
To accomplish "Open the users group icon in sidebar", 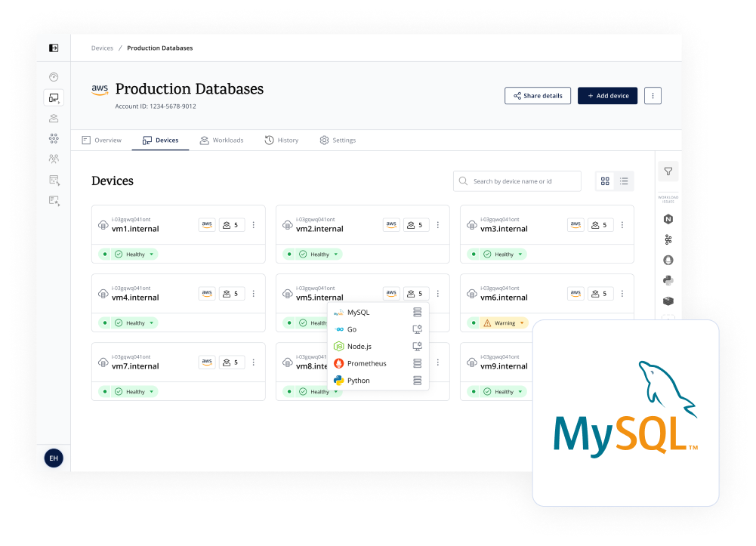I will click(x=54, y=159).
